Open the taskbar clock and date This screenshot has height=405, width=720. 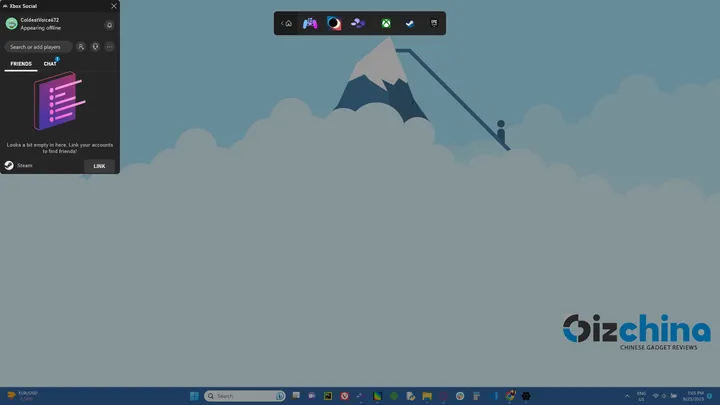(x=693, y=396)
